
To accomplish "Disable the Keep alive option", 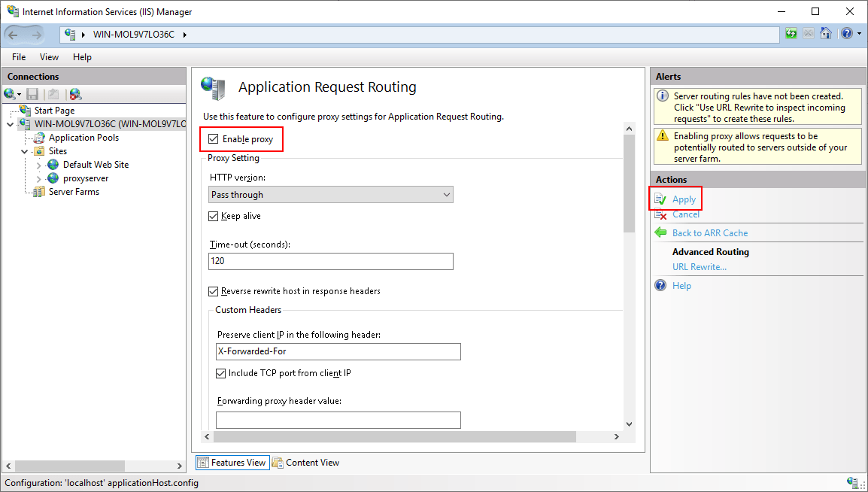I will [x=212, y=216].
